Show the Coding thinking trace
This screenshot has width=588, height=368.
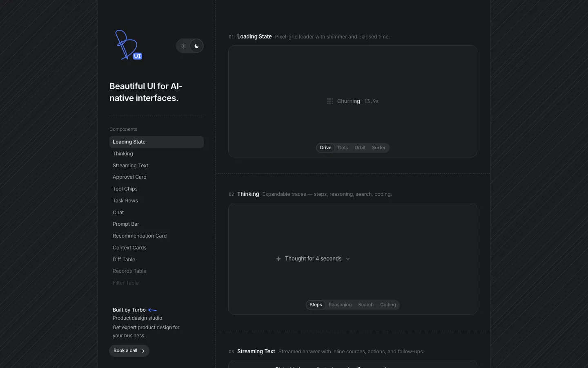pos(388,305)
